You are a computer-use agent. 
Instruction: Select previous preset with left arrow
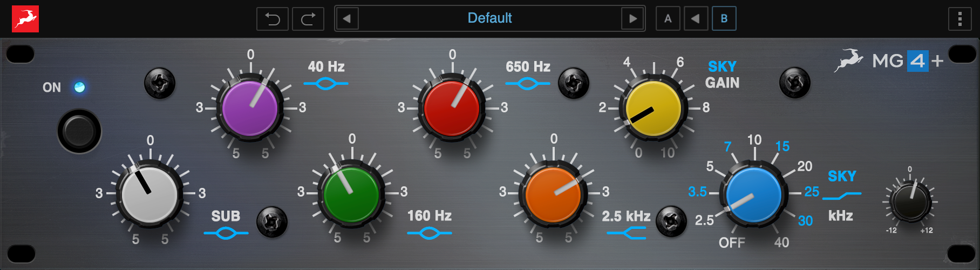[347, 19]
